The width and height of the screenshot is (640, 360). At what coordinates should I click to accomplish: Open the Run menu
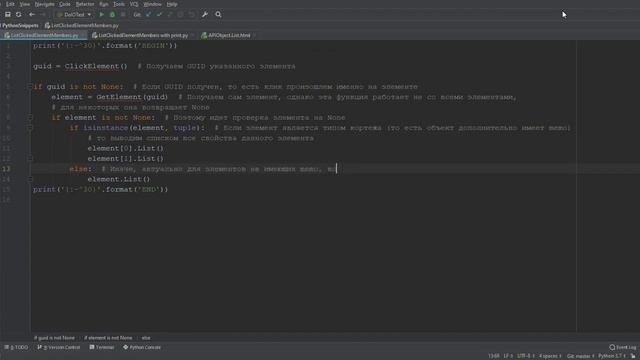pyautogui.click(x=104, y=4)
